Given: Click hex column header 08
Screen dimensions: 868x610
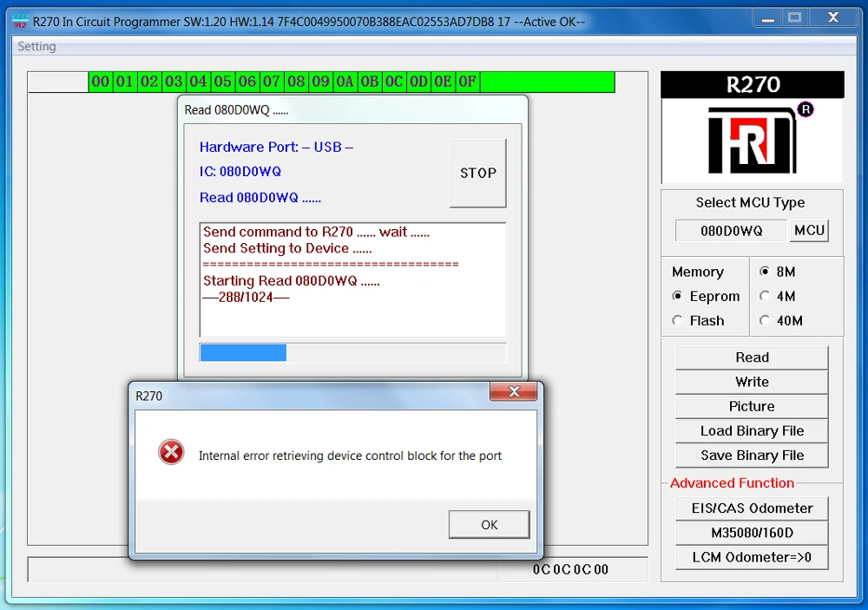Looking at the screenshot, I should point(296,82).
